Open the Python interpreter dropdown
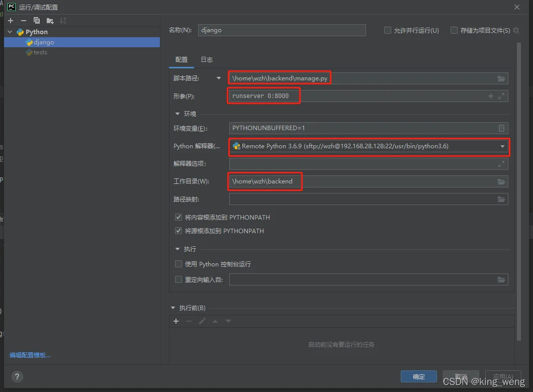 point(502,146)
